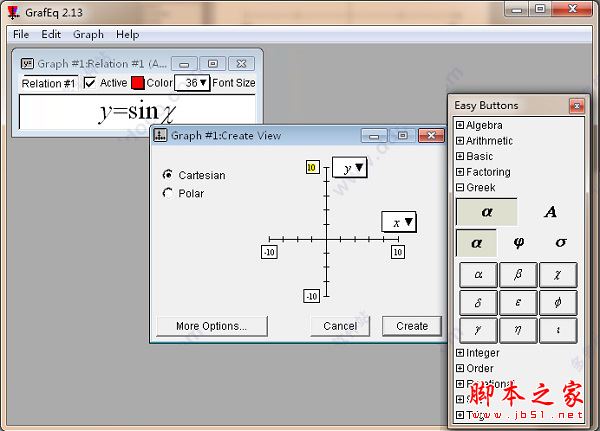Insert the Greek letter beta button
The height and width of the screenshot is (431, 600).
pyautogui.click(x=518, y=274)
